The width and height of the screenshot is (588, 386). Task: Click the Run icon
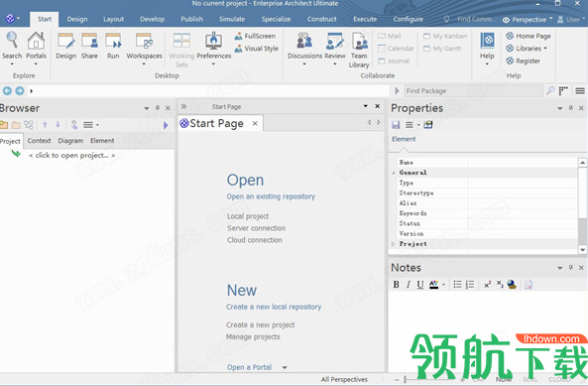[x=113, y=46]
